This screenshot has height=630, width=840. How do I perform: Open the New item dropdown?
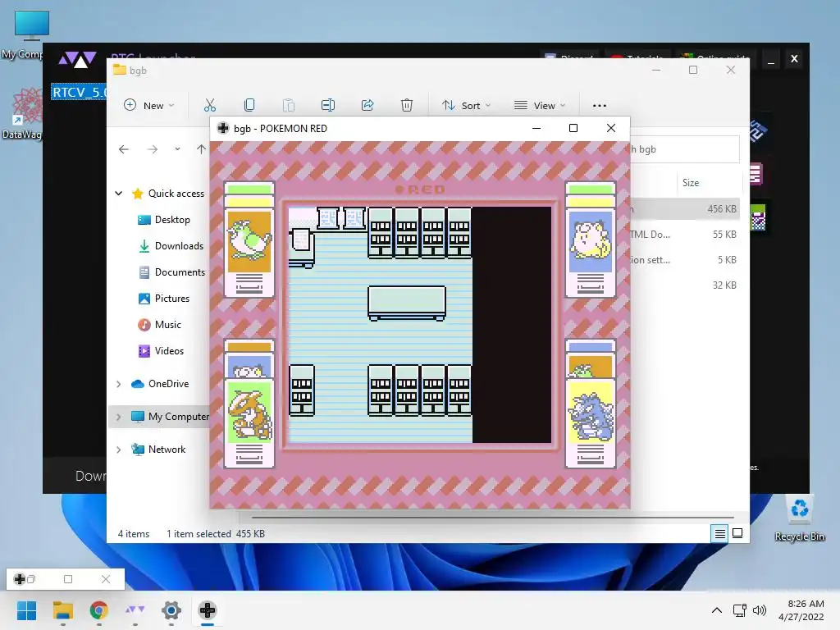(149, 105)
